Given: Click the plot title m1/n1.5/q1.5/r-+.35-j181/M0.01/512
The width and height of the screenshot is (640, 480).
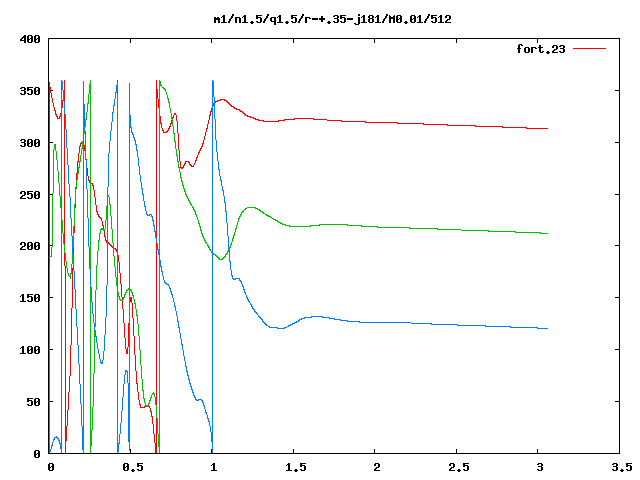Looking at the screenshot, I should pos(333,19).
